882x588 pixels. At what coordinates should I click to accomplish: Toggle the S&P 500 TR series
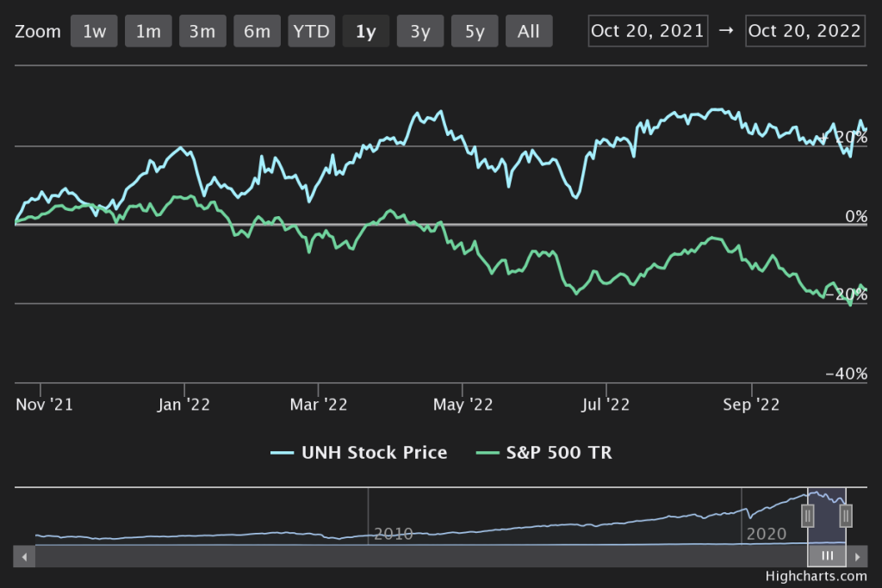[x=543, y=452]
